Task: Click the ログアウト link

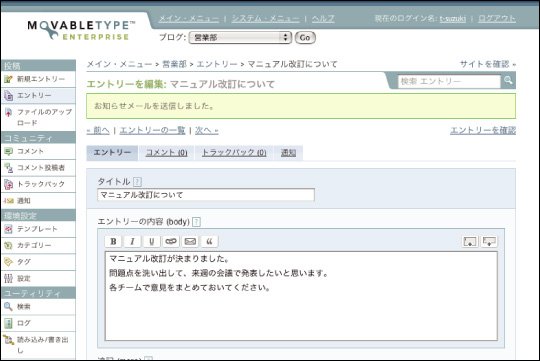Action: [497, 19]
